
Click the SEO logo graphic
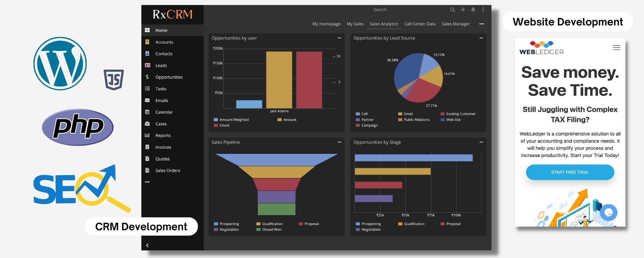(x=82, y=189)
